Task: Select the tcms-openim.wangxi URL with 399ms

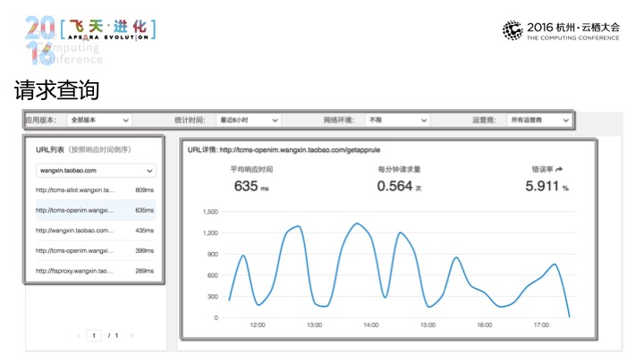Action: click(x=95, y=250)
